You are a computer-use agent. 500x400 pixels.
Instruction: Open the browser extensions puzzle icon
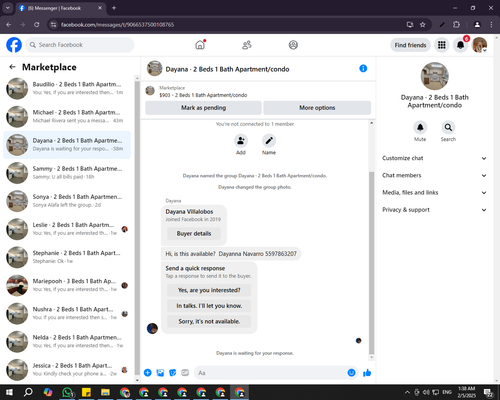(456, 25)
